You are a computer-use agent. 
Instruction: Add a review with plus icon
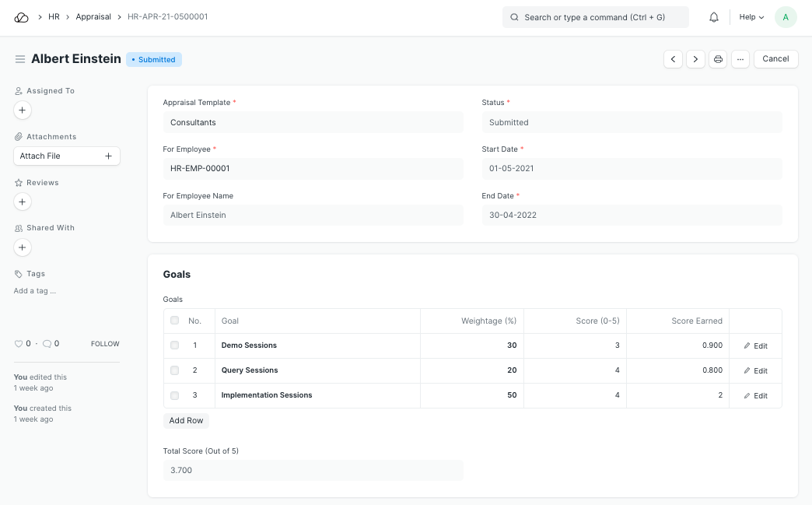coord(23,202)
